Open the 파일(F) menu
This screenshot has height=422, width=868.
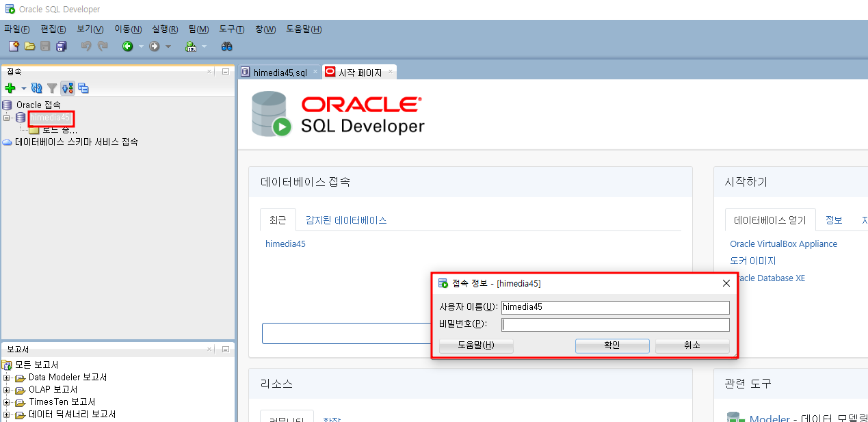[x=17, y=29]
